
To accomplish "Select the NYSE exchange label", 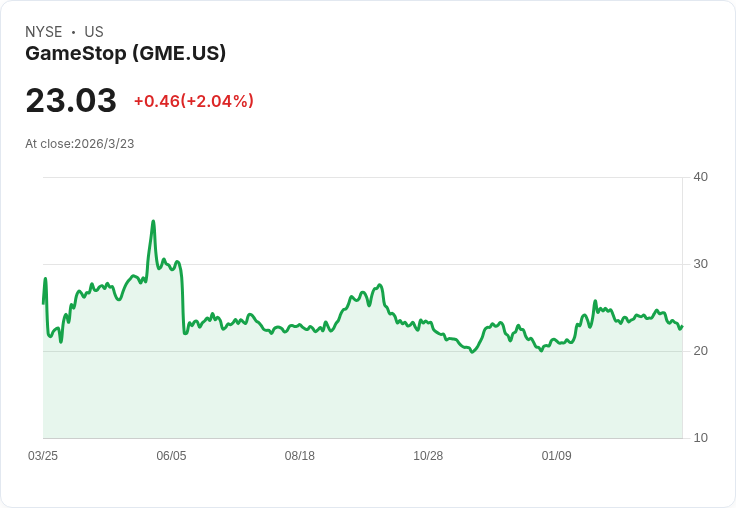I will tap(44, 32).
